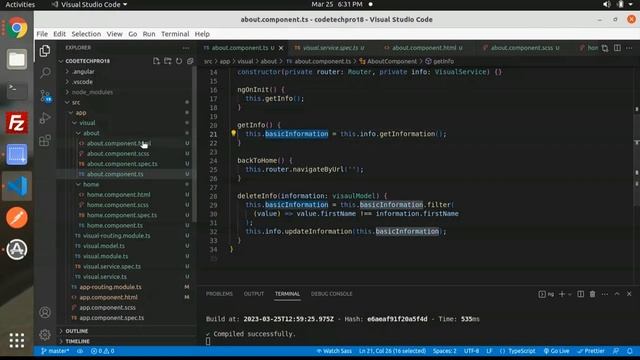Switch to about.component.html editor tab
The height and width of the screenshot is (360, 640).
(423, 48)
